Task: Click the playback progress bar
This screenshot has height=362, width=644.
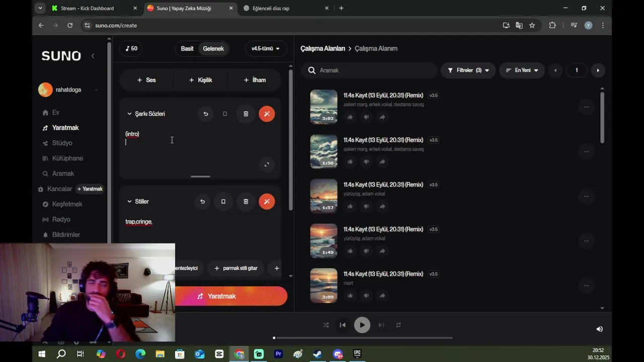Action: click(363, 338)
